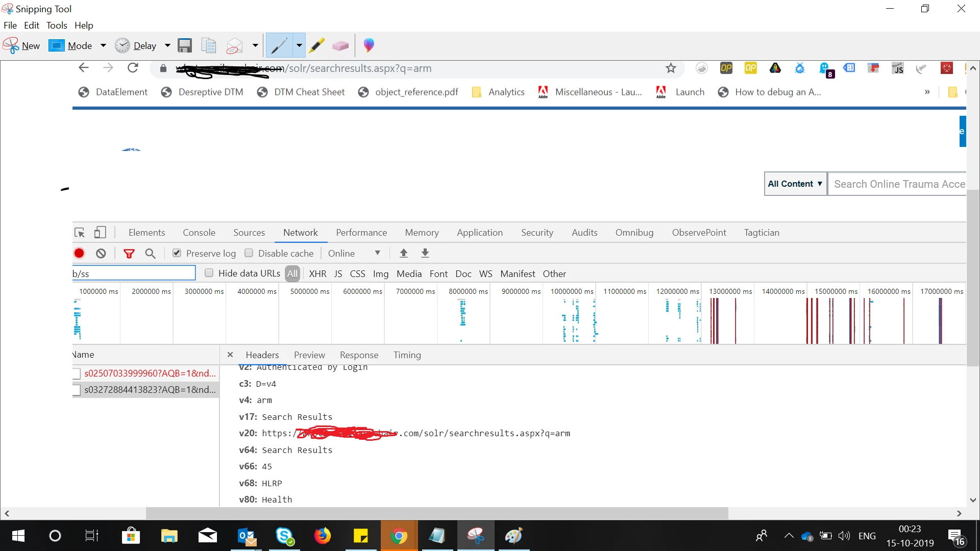Screen dimensions: 980x551
Task: Click the DevTools record network log button
Action: pyautogui.click(x=79, y=254)
